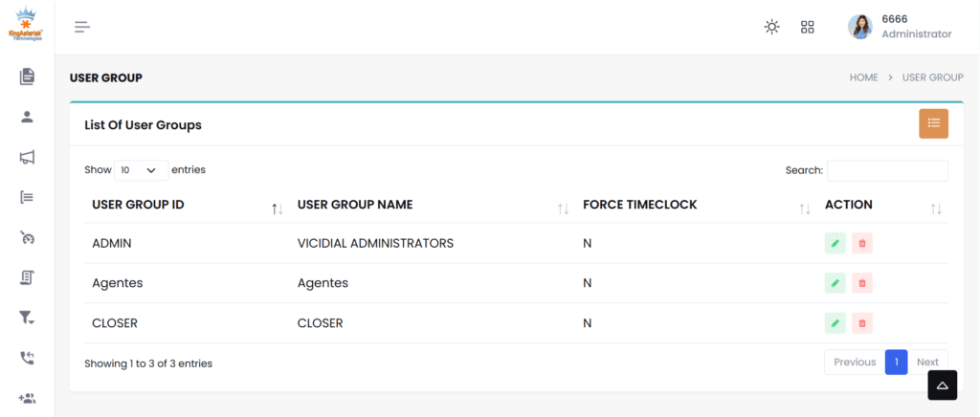The width and height of the screenshot is (980, 417).
Task: Click the delete trash icon for Agentes row
Action: [x=862, y=283]
